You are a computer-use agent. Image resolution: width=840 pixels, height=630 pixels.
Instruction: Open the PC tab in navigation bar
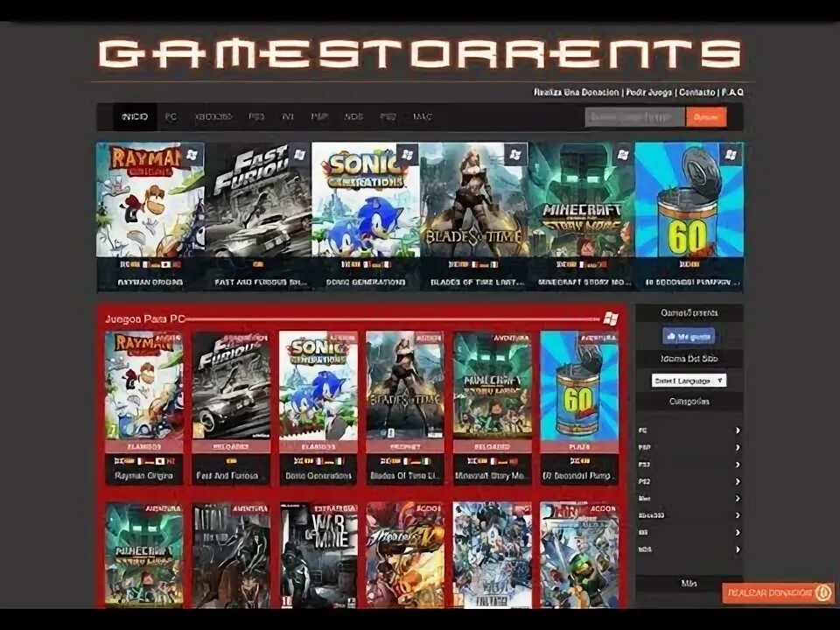[x=171, y=116]
